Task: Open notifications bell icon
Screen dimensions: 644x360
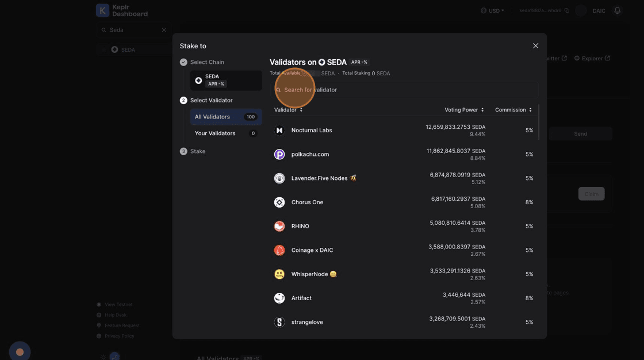Action: point(617,10)
